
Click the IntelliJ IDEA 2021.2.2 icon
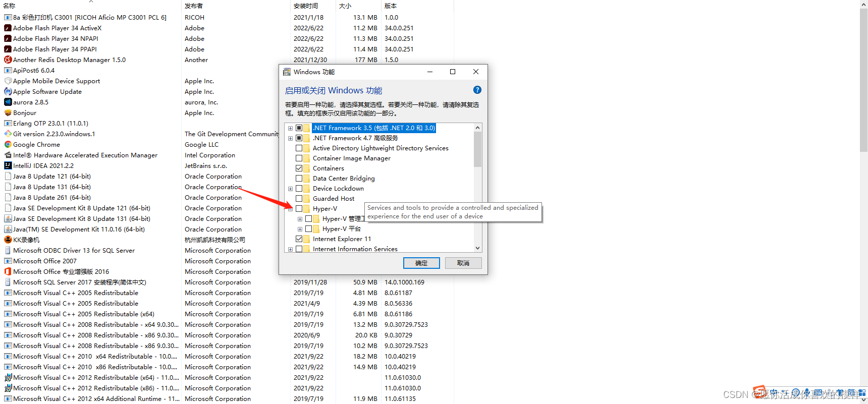tap(8, 165)
